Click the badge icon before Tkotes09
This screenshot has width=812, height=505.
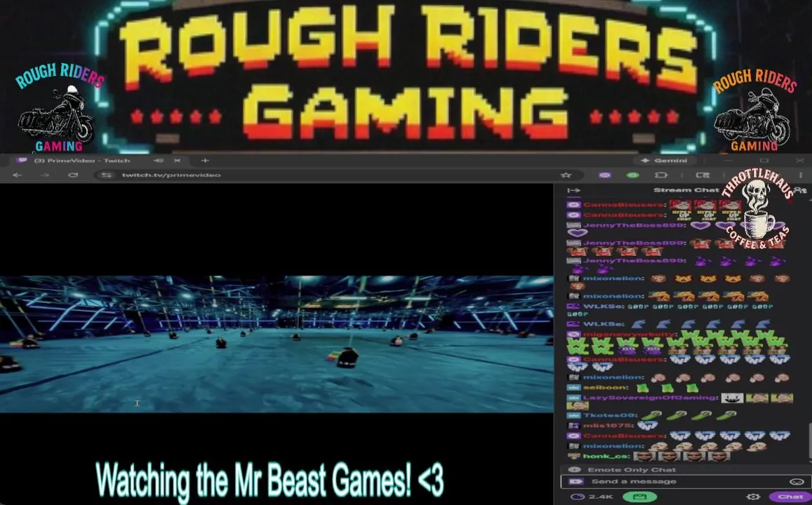(x=573, y=415)
